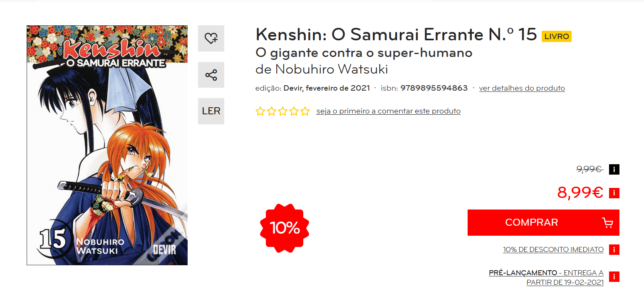Screen dimensions: 644x296
Task: Open info icon next to pré-lançamento notice
Action: coord(614,277)
